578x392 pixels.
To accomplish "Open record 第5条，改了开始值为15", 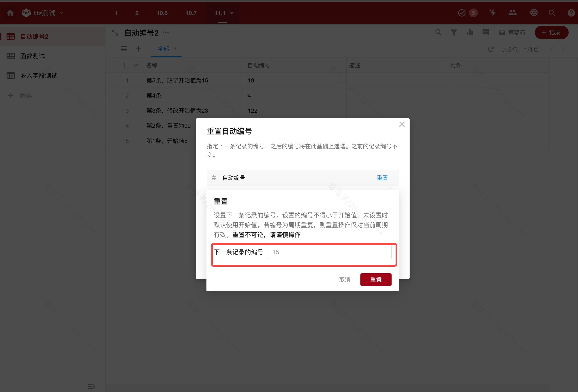I will 177,80.
